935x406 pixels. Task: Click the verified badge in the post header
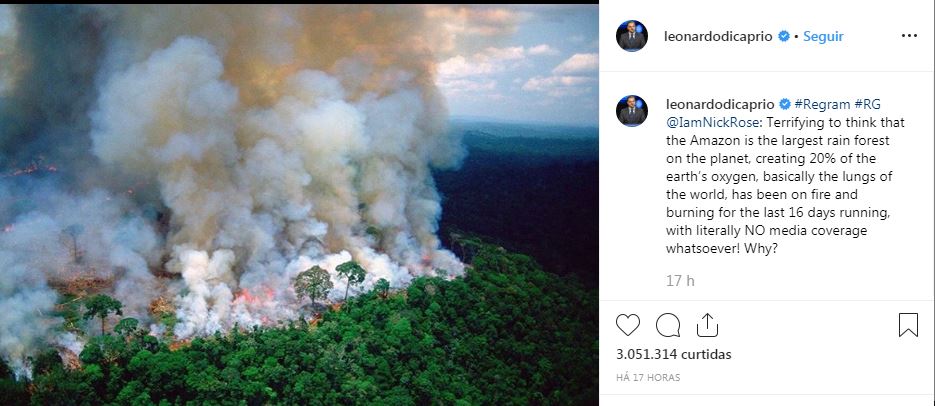(783, 37)
